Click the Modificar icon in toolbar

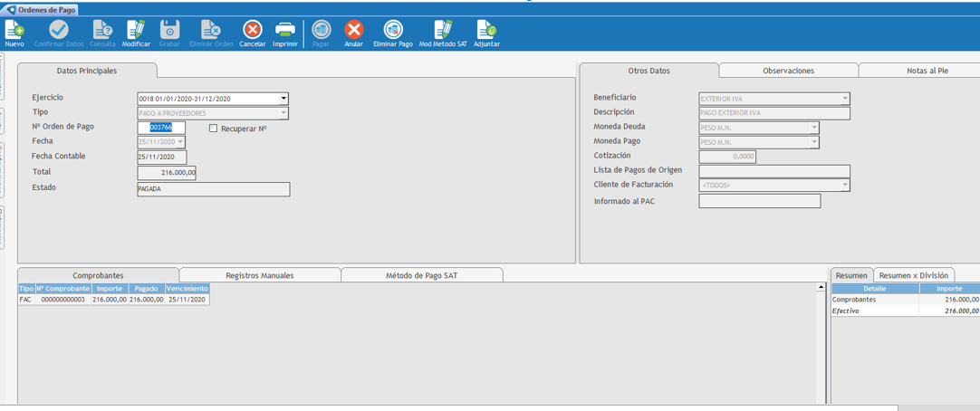[x=136, y=31]
